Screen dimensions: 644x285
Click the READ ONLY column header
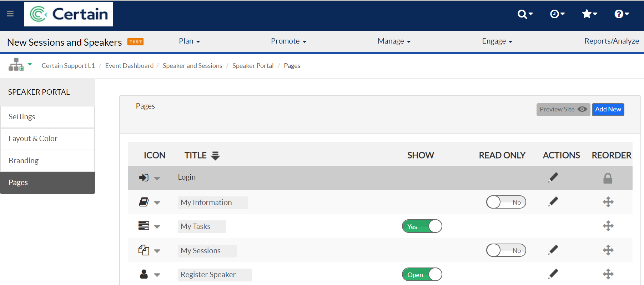502,155
